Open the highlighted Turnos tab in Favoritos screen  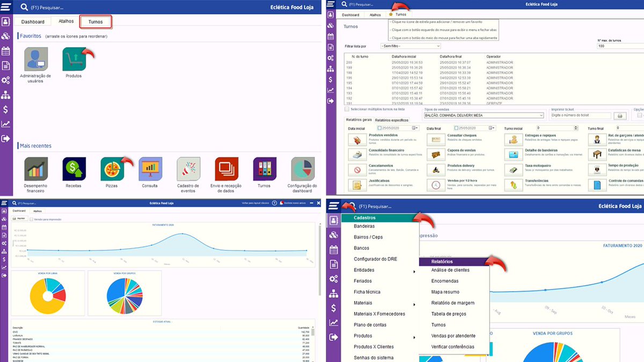(x=96, y=22)
